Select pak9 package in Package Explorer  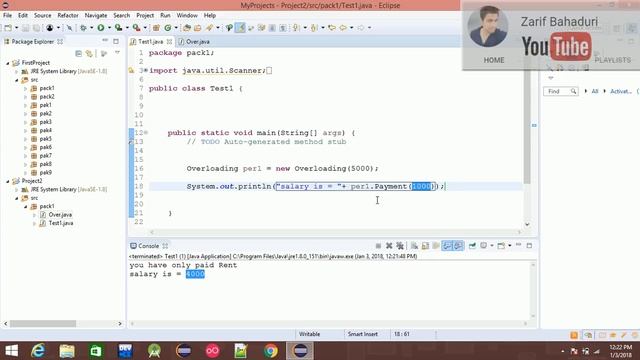point(45,172)
